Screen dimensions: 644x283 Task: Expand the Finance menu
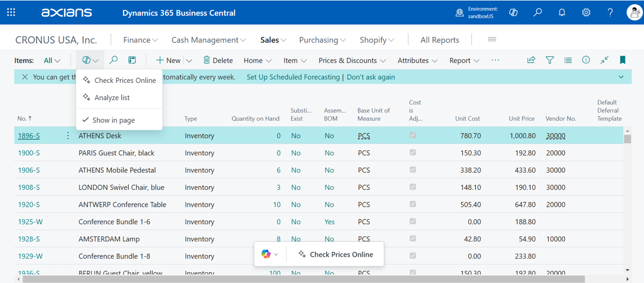click(x=141, y=40)
